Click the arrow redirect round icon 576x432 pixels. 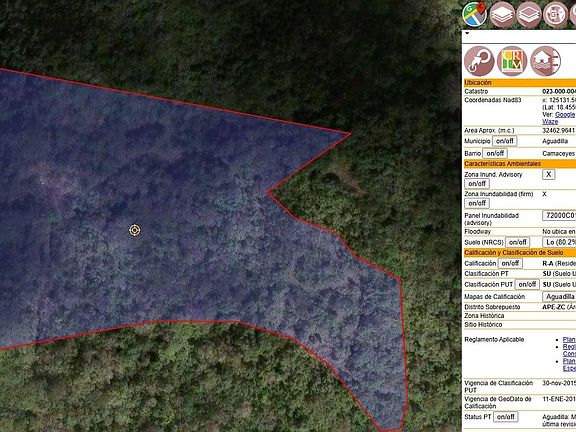coord(479,61)
